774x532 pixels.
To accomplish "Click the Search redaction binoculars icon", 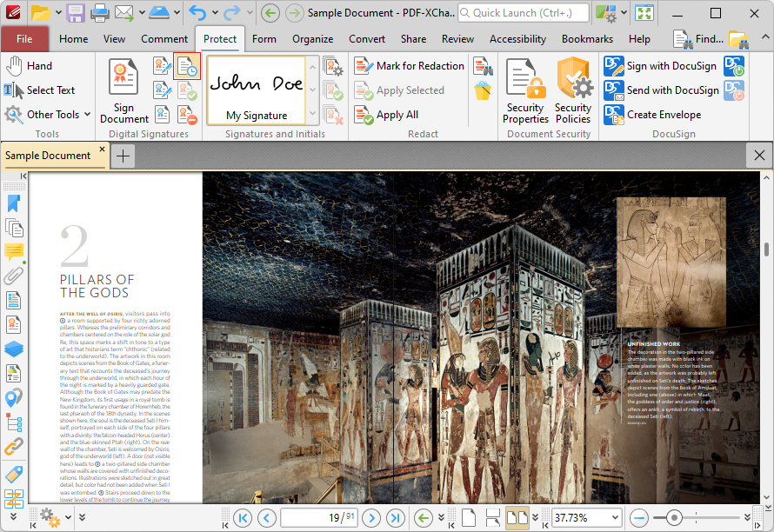I will click(483, 66).
